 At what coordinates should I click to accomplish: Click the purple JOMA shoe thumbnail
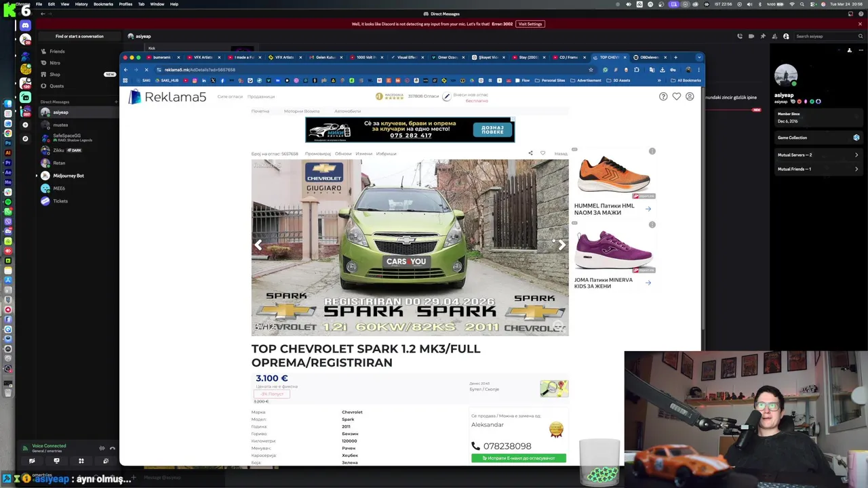(x=614, y=249)
